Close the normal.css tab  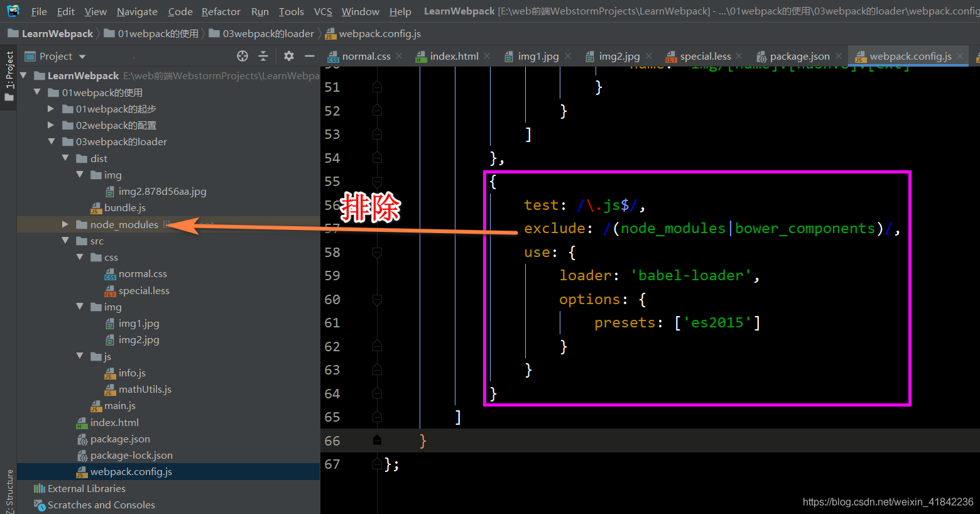[x=399, y=57]
